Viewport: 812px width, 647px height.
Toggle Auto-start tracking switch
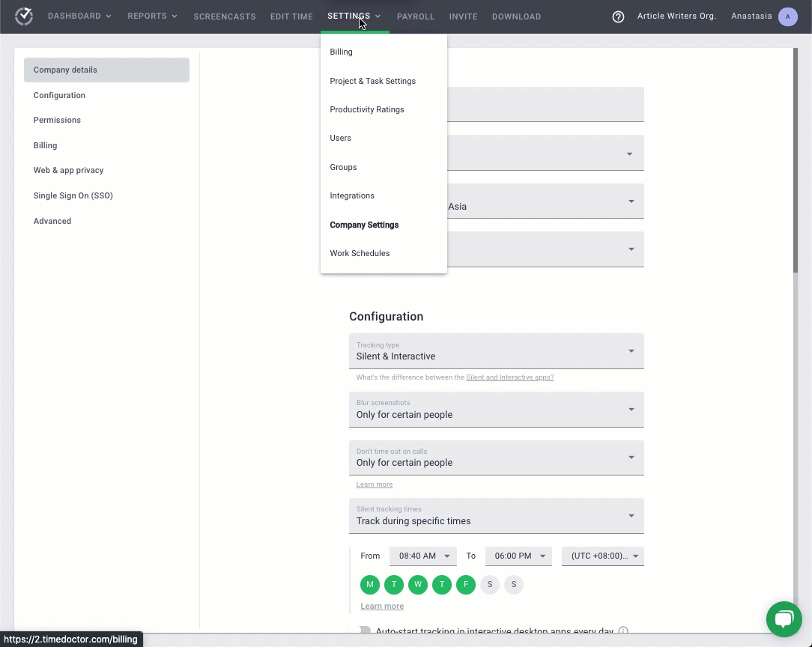(365, 631)
